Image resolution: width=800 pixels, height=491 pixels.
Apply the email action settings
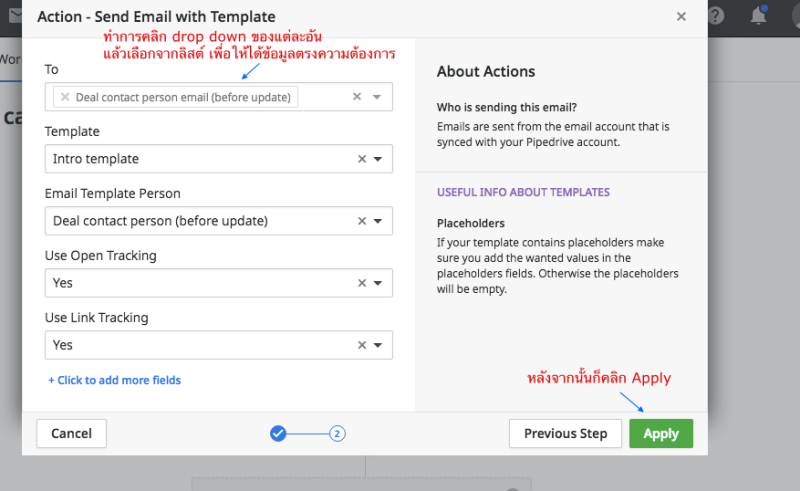click(x=661, y=433)
